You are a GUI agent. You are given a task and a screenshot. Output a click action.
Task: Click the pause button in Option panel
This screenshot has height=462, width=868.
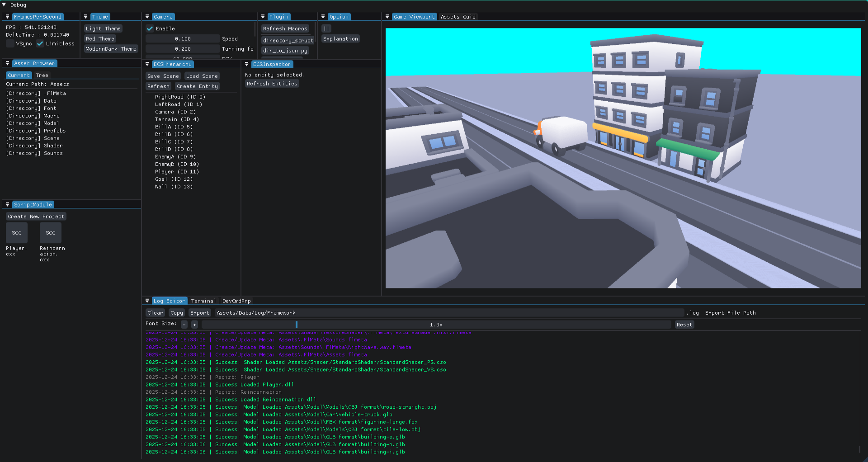326,28
